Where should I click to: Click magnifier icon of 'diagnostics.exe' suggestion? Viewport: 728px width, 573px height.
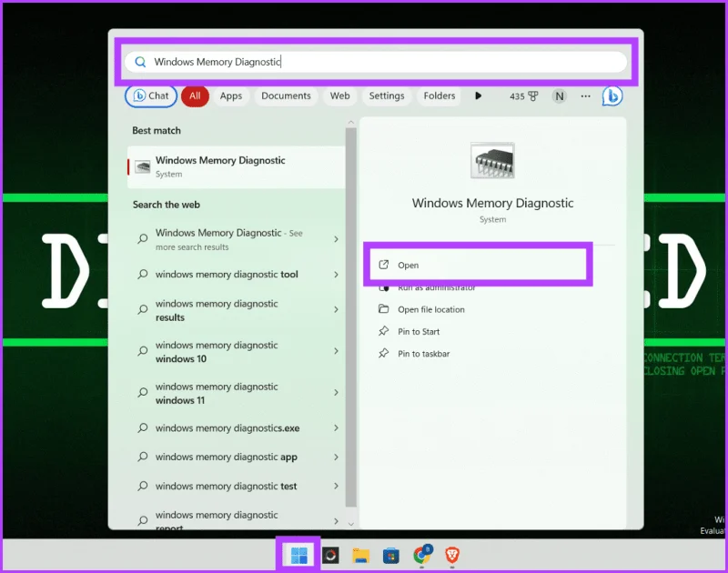click(x=143, y=427)
